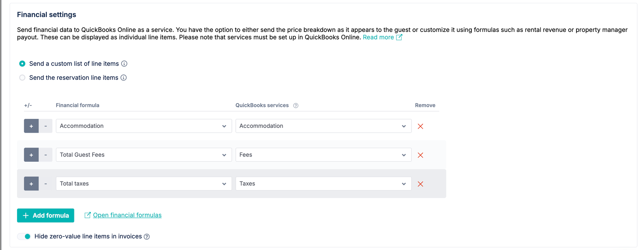
Task: Show info for reservation line items
Action: (x=124, y=78)
